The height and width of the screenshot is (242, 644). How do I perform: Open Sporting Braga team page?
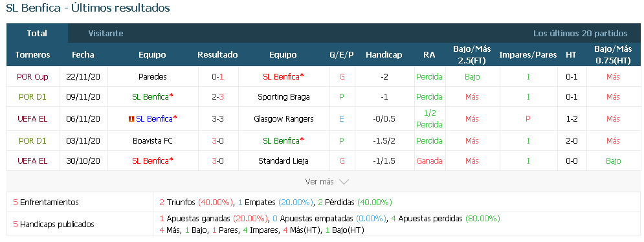283,97
